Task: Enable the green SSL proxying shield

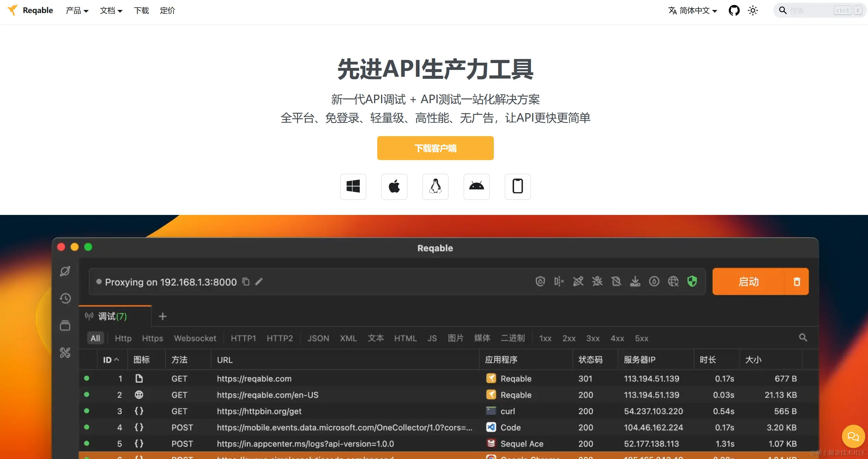Action: click(692, 281)
